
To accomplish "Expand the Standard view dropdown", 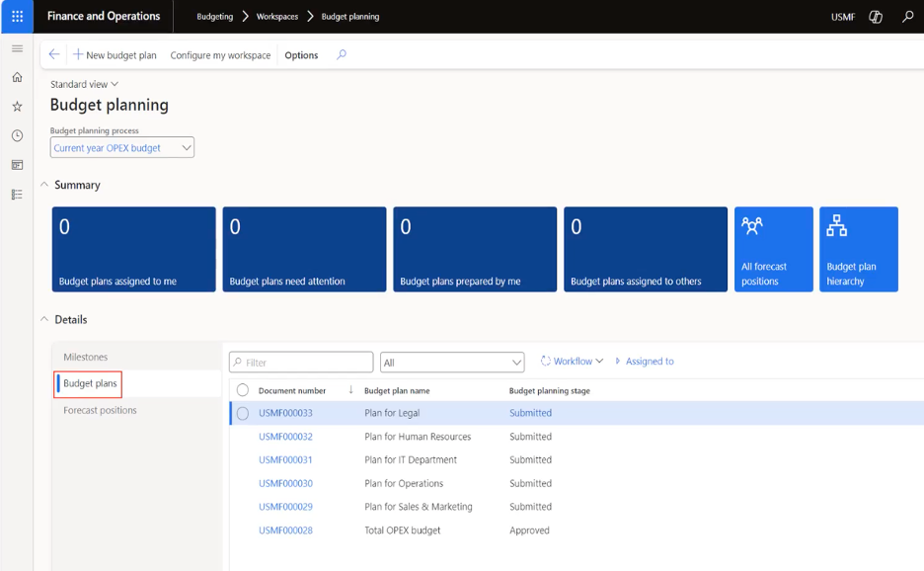I will 84,84.
